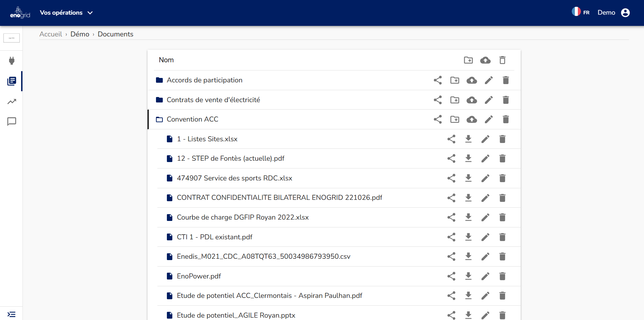Rename the 1 - Listes Sites.xlsx file

click(485, 139)
